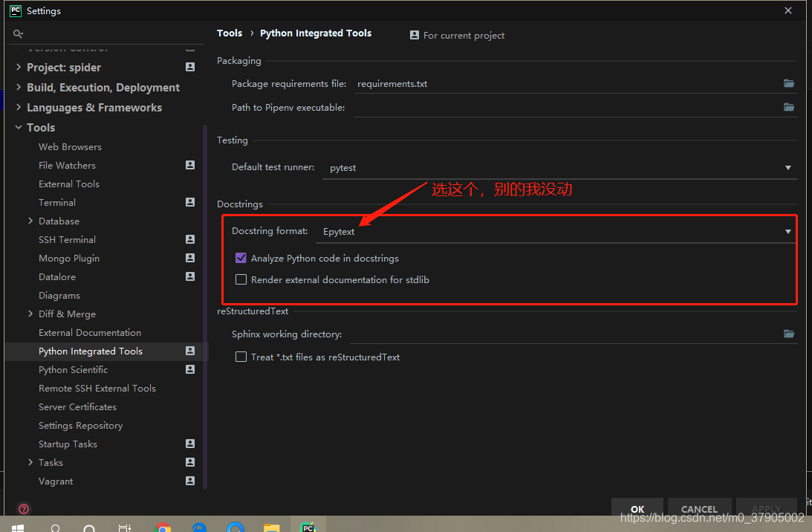This screenshot has width=812, height=532.
Task: Open the Windows Start menu
Action: (x=18, y=528)
